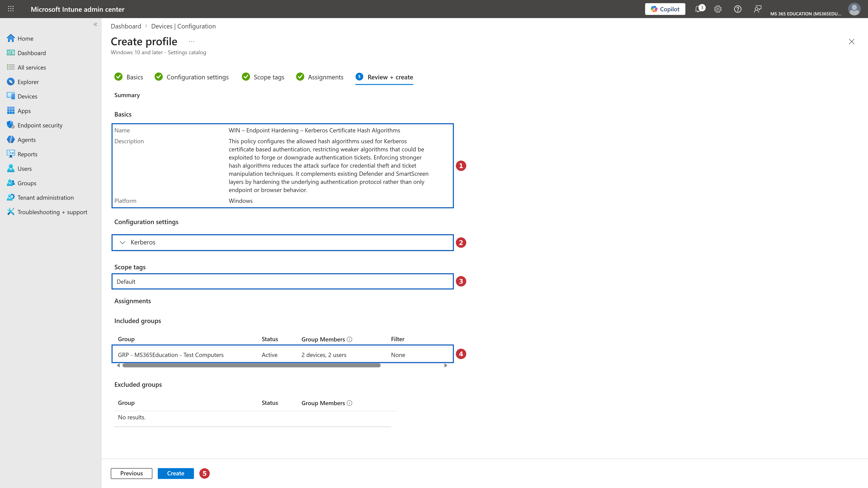This screenshot has width=868, height=488.
Task: Open the ellipsis menu beside Create profile
Action: (x=191, y=41)
